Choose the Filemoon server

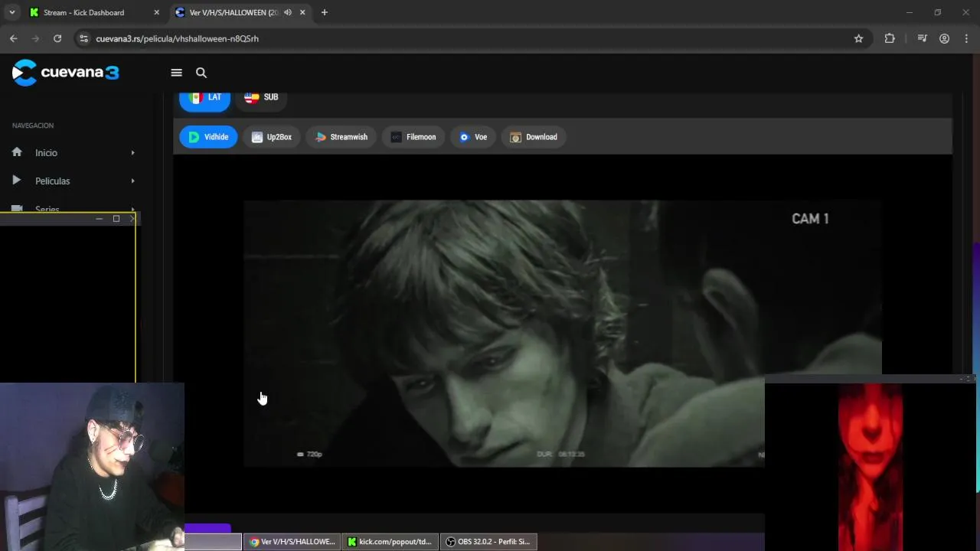click(x=413, y=137)
